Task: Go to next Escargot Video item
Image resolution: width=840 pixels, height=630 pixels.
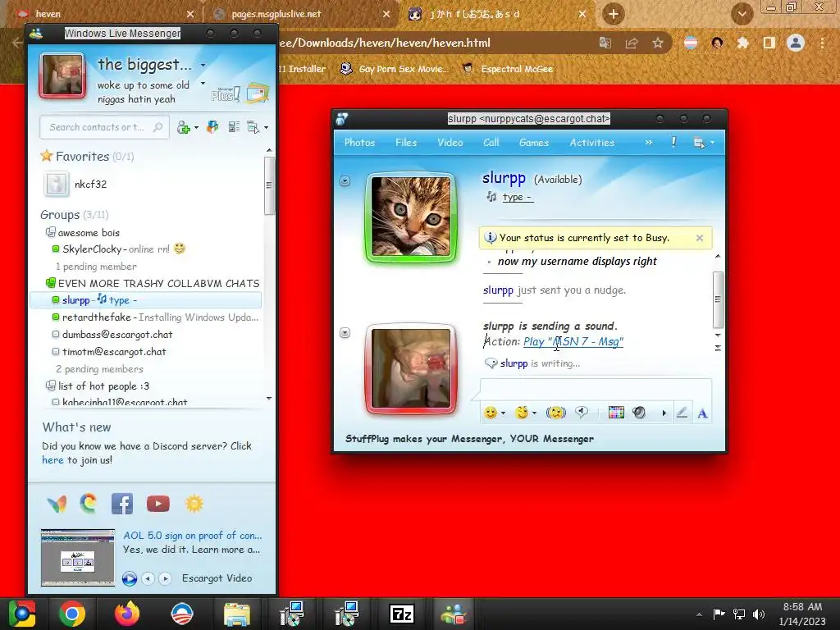Action: pyautogui.click(x=165, y=578)
